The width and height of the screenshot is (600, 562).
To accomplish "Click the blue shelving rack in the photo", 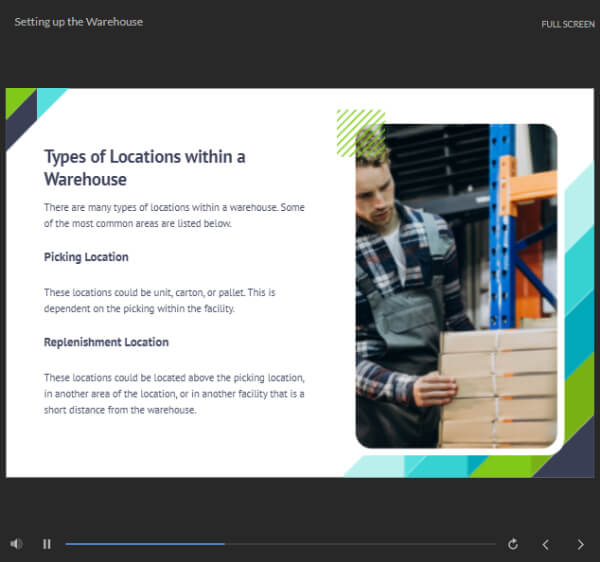I will click(x=501, y=220).
